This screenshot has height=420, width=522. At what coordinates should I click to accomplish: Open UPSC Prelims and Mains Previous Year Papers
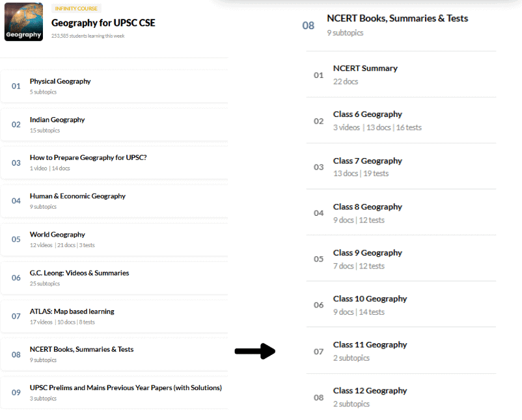coord(114,393)
